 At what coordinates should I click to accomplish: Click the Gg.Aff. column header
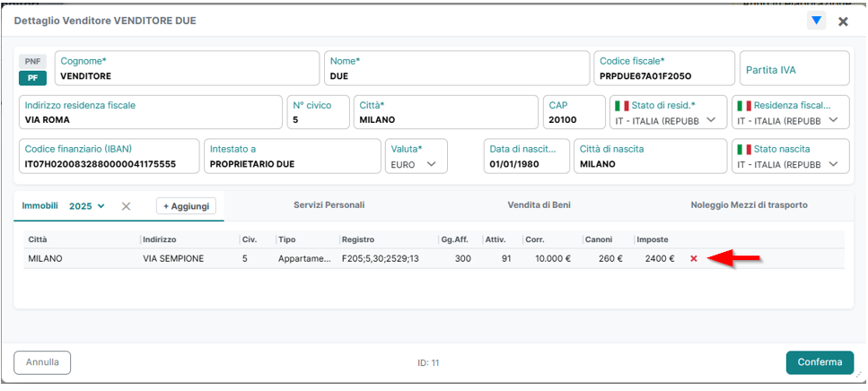pos(455,240)
